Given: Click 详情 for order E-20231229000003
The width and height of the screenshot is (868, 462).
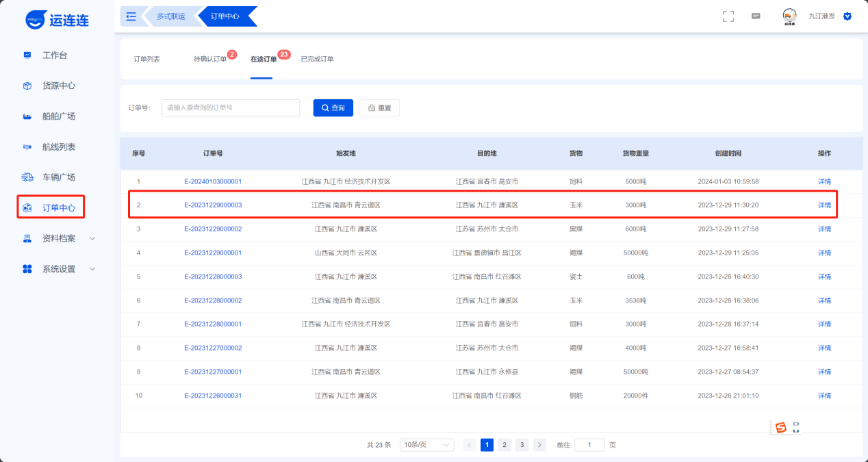Looking at the screenshot, I should [824, 205].
